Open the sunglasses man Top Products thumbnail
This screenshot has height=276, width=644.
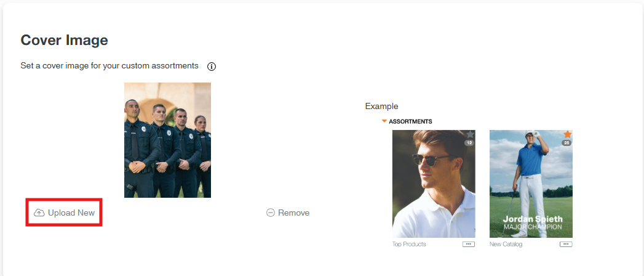433,185
